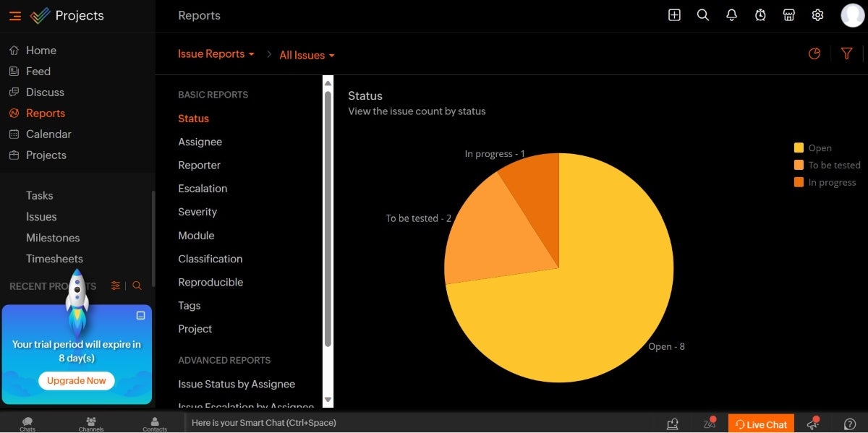Open the filter icon above the chart
Screen dimensions: 868x433
847,53
